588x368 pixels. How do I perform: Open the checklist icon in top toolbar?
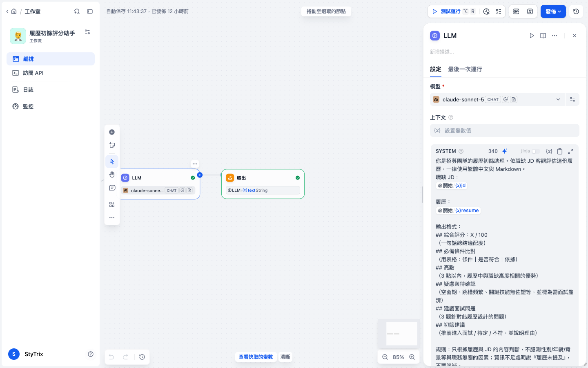tap(499, 11)
